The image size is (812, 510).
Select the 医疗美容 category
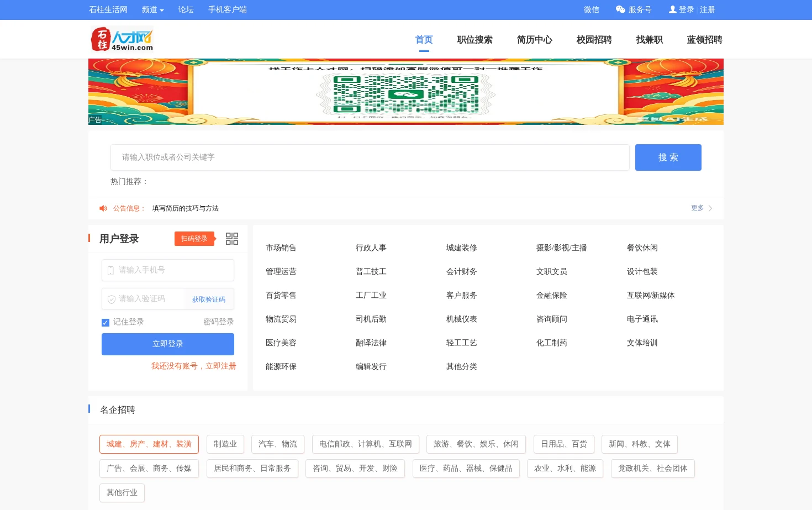tap(281, 343)
